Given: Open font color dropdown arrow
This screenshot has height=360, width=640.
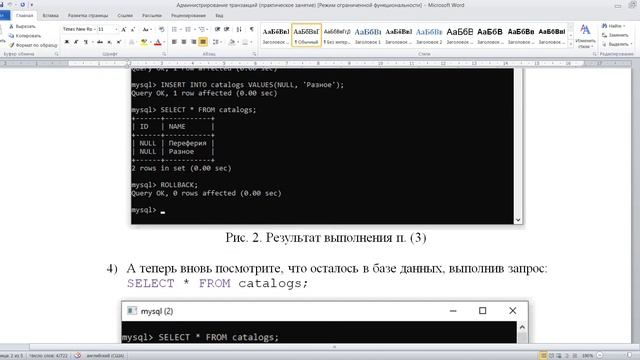Looking at the screenshot, I should click(164, 42).
